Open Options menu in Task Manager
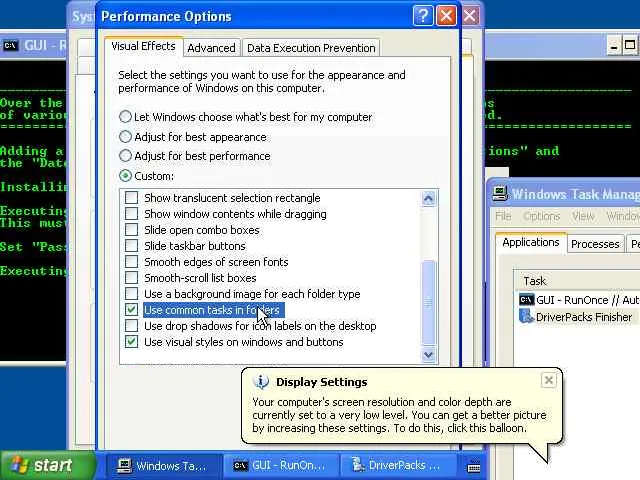The height and width of the screenshot is (480, 640). pos(541,216)
